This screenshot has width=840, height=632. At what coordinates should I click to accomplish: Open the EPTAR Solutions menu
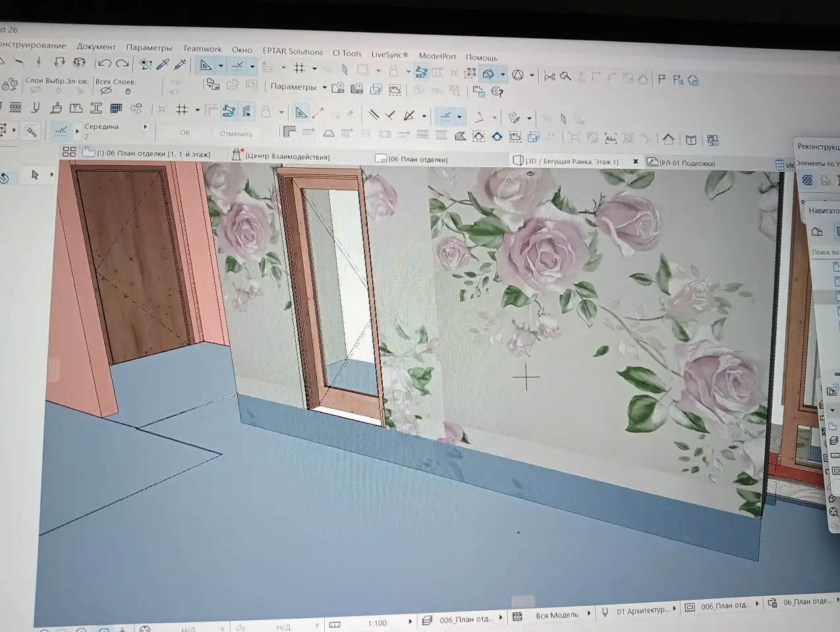tap(293, 51)
